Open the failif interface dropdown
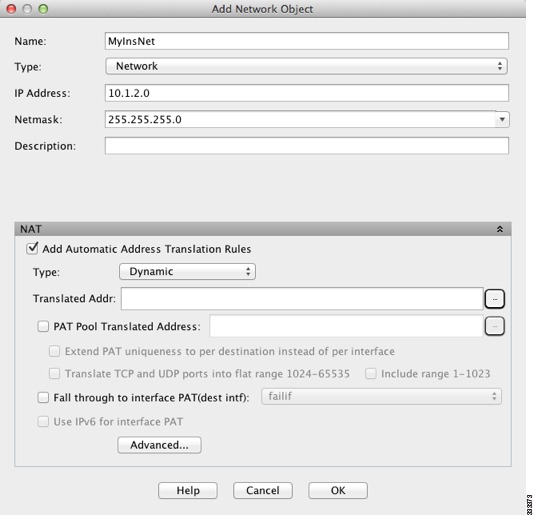 (x=381, y=396)
